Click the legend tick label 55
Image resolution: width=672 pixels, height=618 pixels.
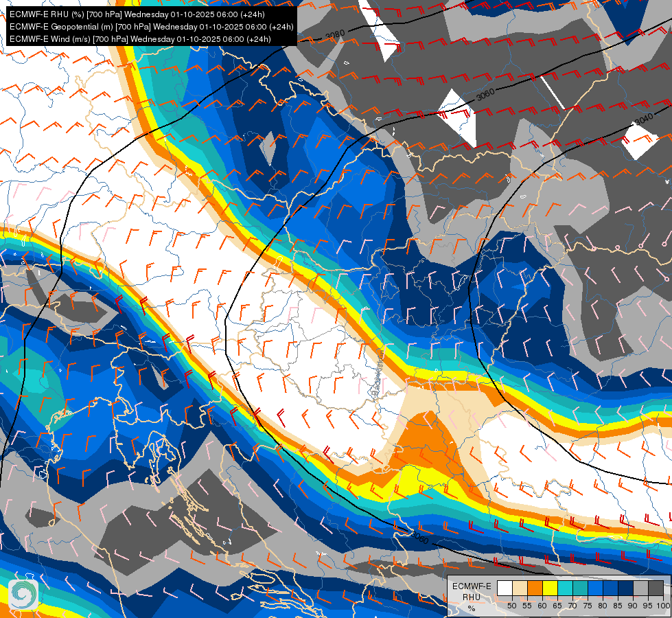click(x=527, y=606)
